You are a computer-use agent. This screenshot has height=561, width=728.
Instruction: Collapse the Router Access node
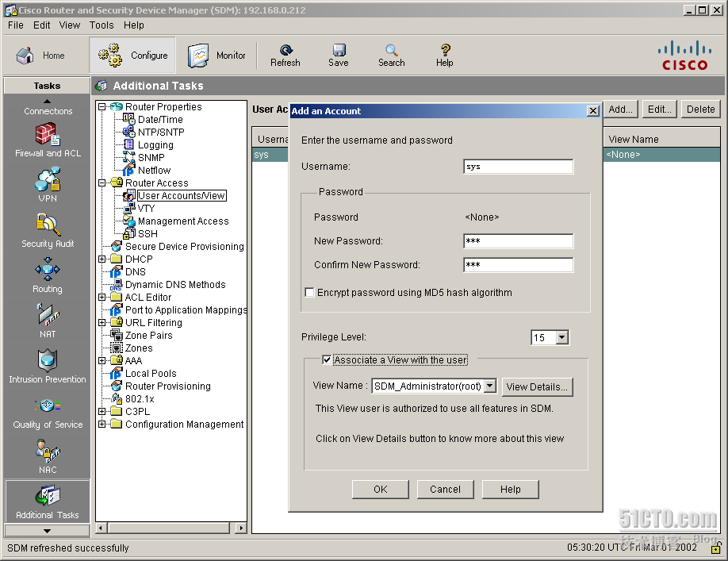102,183
